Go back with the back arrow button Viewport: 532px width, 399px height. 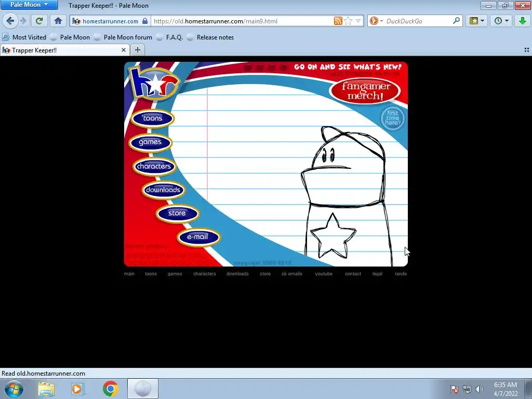pos(10,21)
